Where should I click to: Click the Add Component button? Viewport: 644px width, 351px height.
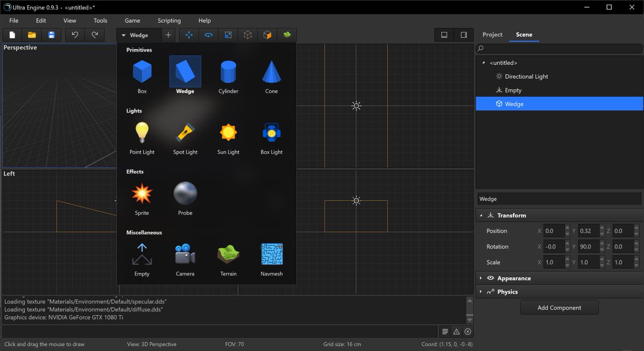tap(559, 308)
